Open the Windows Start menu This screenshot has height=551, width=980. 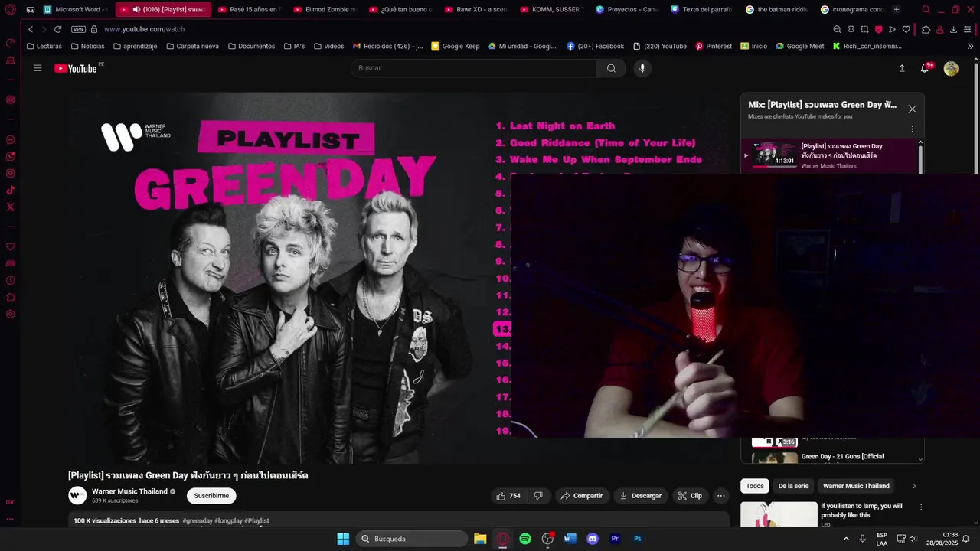pos(343,539)
